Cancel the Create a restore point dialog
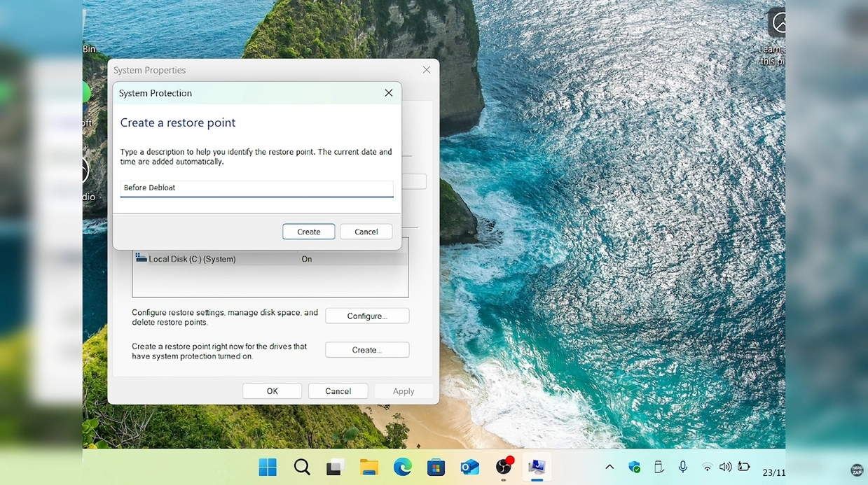 366,232
